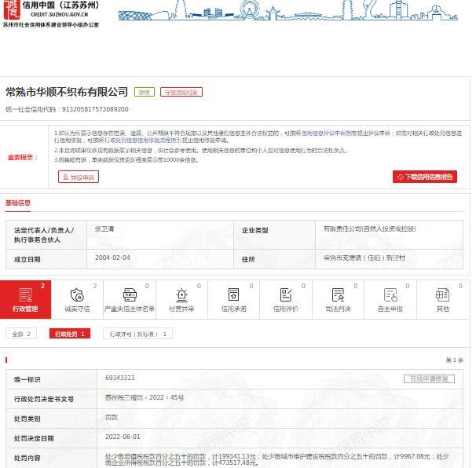476x468 pixels.
Task: Switch to 行政许可（新标准）1 filter
Action: [137, 334]
